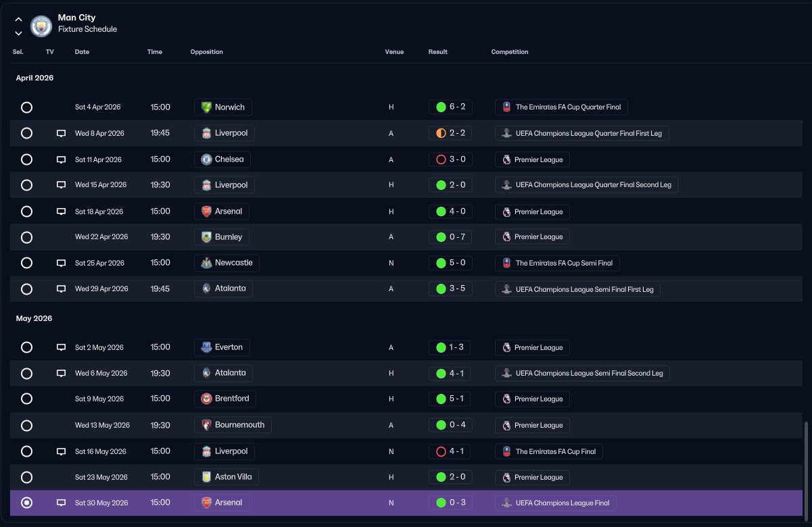Image resolution: width=812 pixels, height=527 pixels.
Task: Sort by the Competition column header
Action: [510, 52]
